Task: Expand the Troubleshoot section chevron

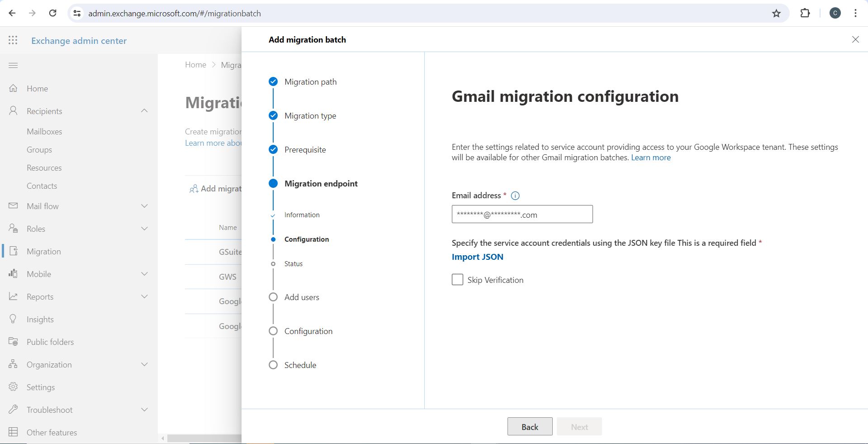Action: click(x=144, y=410)
